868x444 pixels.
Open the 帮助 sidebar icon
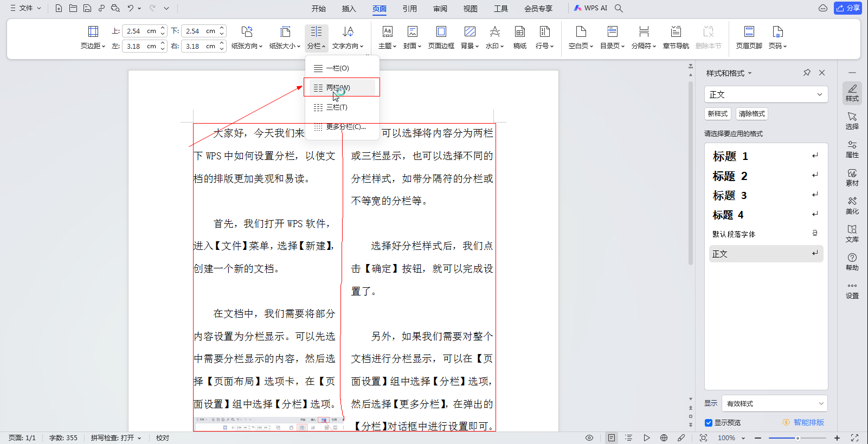(852, 262)
